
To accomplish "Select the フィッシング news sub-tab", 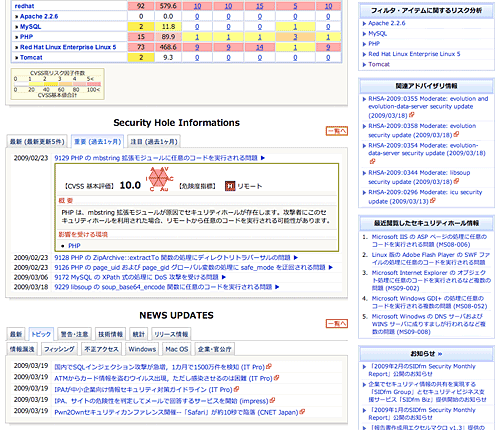I will coord(59,349).
